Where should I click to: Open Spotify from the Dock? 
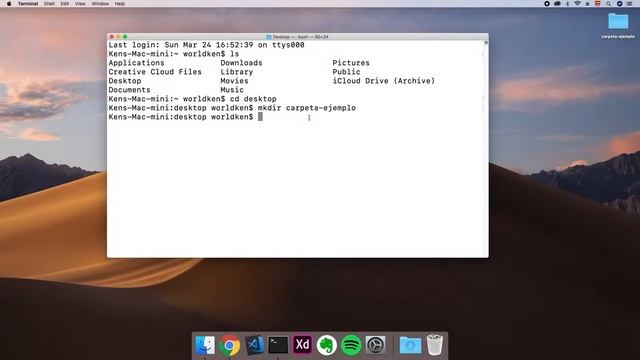[x=351, y=345]
